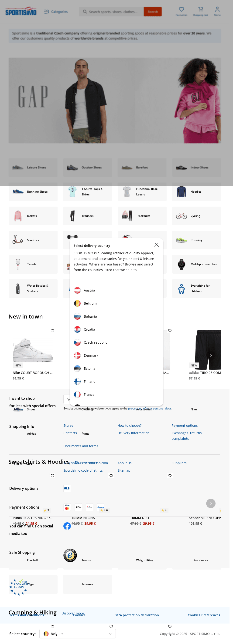Expand the Belgium select country dropdown
The image size is (233, 644).
click(78, 634)
